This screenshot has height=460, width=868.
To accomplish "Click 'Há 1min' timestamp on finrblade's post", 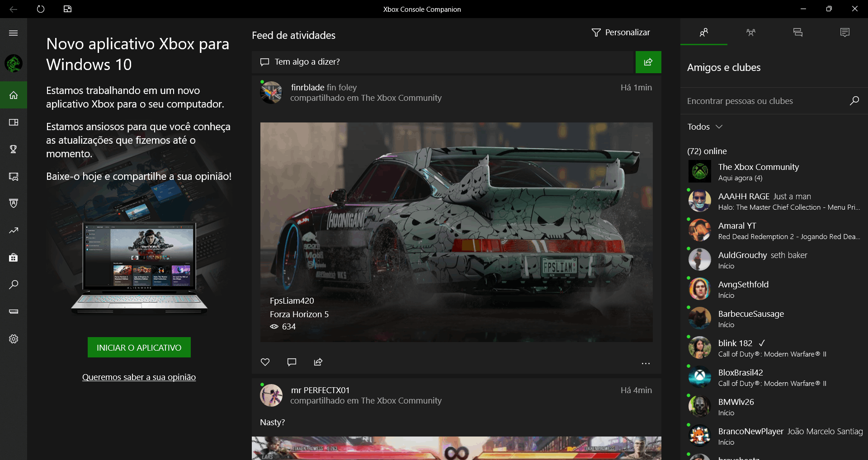I will (x=636, y=87).
